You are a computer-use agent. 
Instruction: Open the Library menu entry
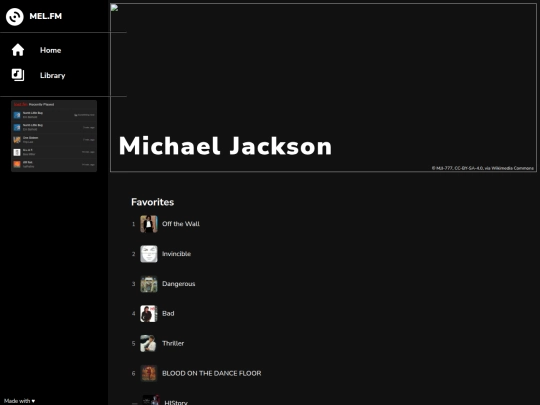tap(52, 75)
